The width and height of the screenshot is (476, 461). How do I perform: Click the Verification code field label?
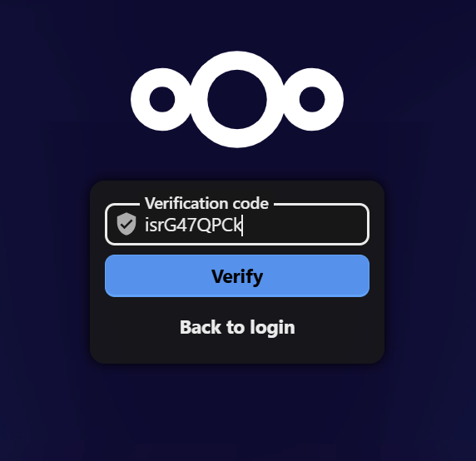point(206,203)
